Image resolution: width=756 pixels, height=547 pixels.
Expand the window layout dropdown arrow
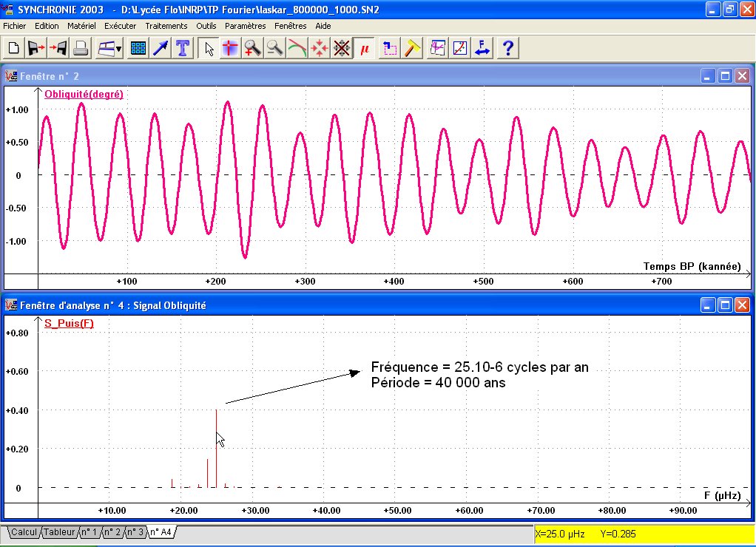pyautogui.click(x=119, y=49)
